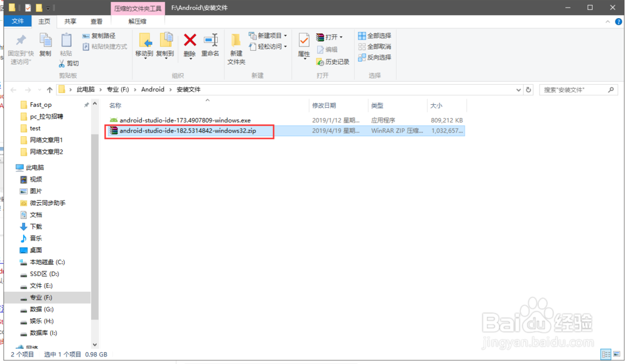Collapse the ribbon with the chevron

click(607, 21)
